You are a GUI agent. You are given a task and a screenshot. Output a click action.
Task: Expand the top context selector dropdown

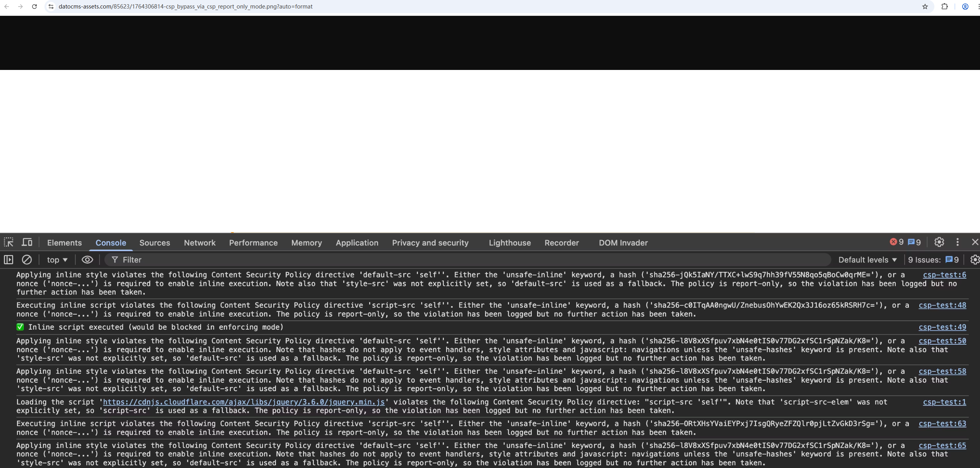point(57,260)
